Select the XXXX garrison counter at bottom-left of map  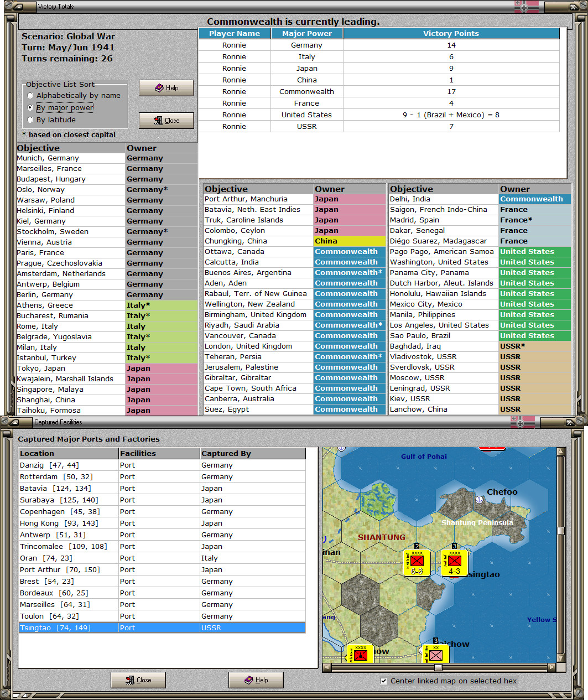[360, 654]
